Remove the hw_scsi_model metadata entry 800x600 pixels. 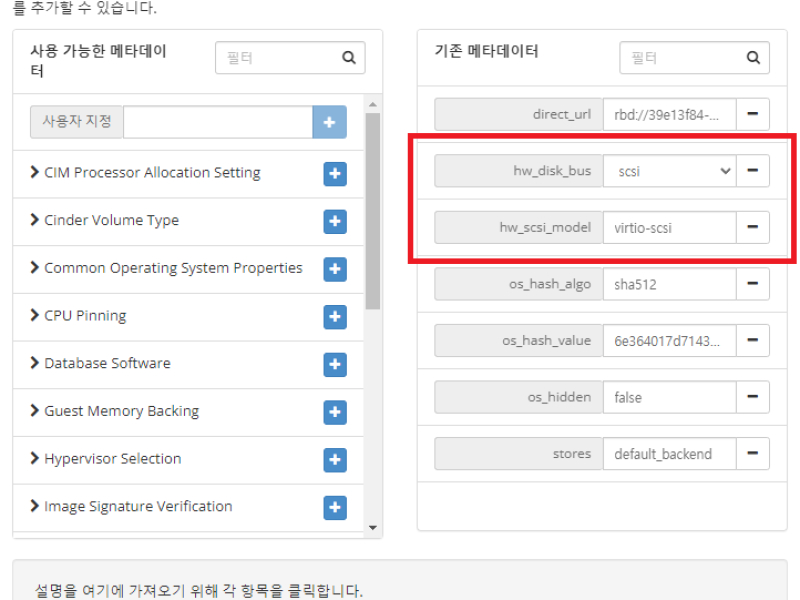point(753,227)
